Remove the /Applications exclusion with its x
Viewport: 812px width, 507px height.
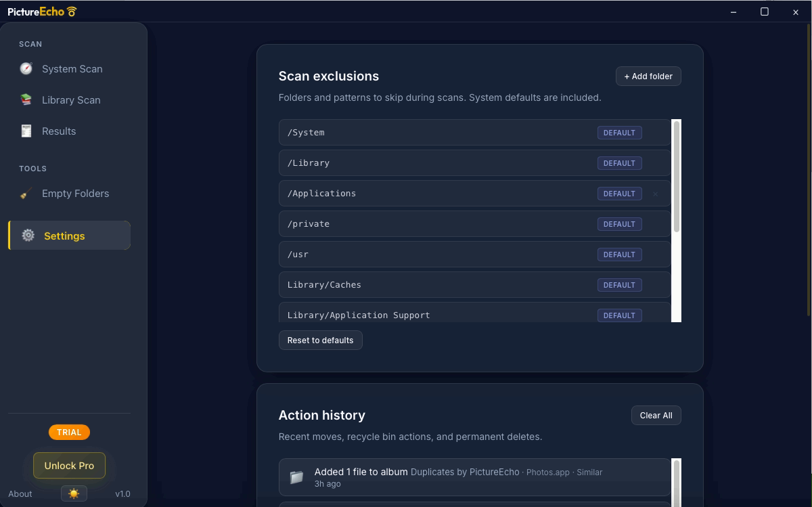[655, 194]
